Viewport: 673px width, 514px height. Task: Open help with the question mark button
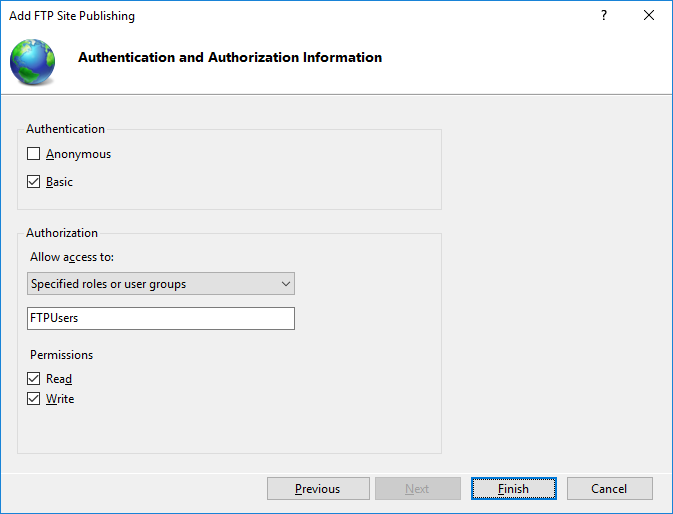tap(604, 16)
